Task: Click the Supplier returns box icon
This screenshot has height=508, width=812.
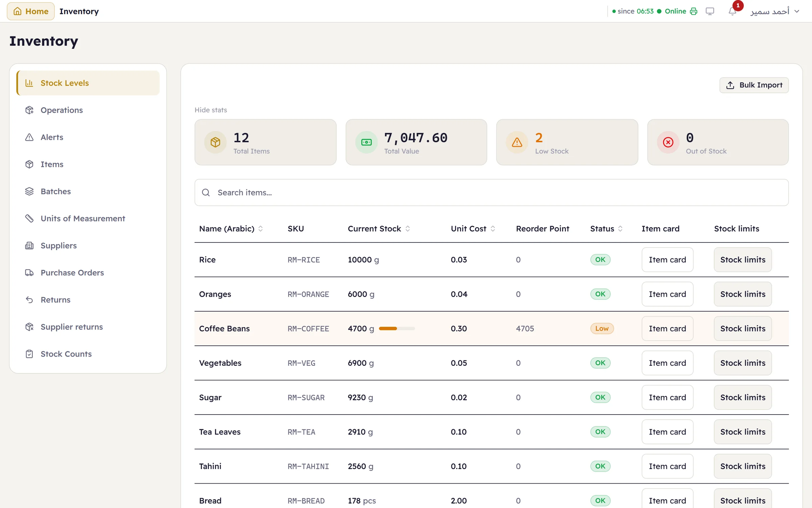Action: (29, 327)
